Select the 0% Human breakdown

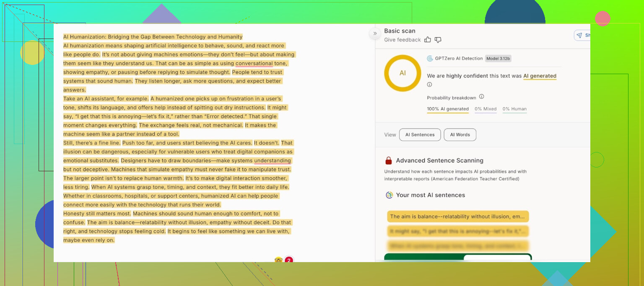point(514,109)
